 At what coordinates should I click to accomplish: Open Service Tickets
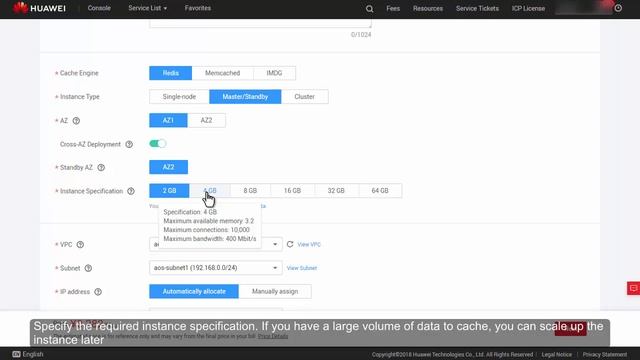click(477, 9)
